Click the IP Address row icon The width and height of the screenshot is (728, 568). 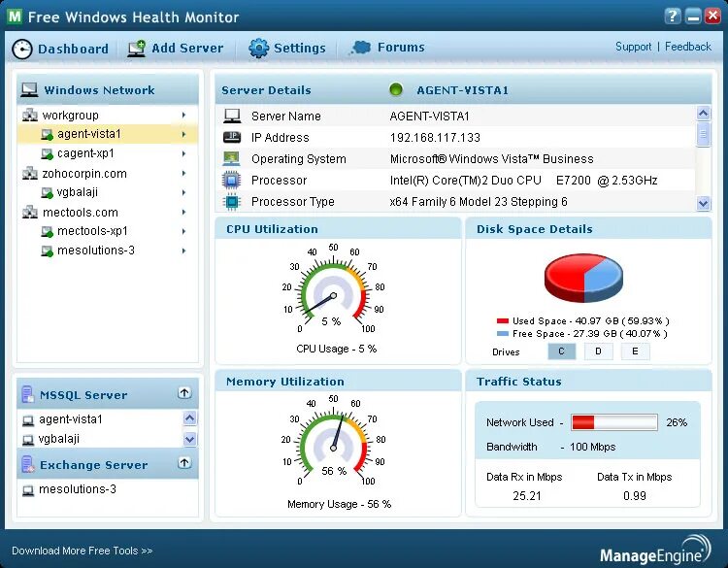(232, 137)
